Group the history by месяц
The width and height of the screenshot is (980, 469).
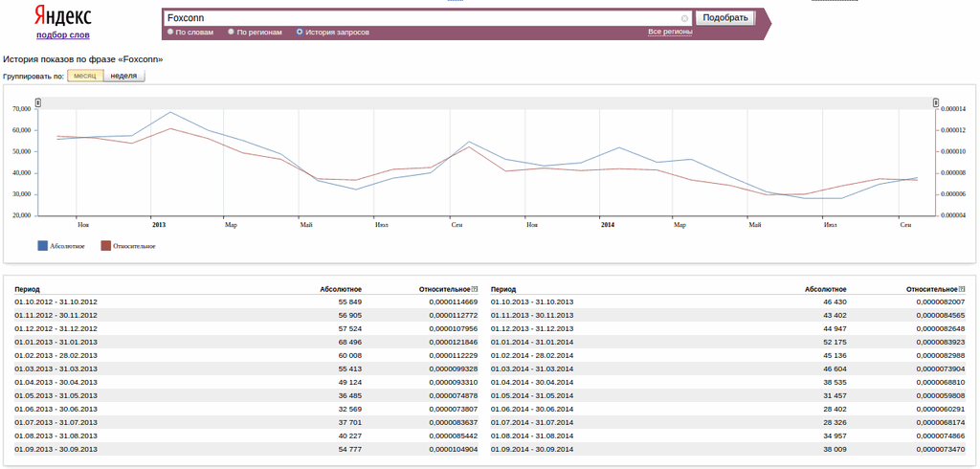(x=85, y=76)
